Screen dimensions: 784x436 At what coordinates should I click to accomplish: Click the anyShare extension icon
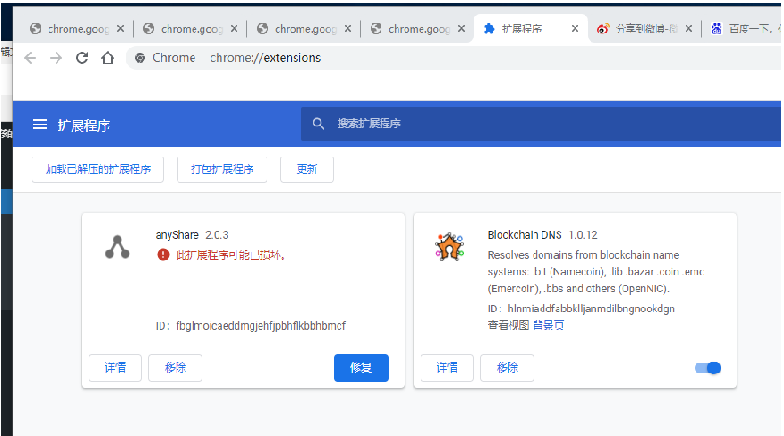[x=118, y=246]
